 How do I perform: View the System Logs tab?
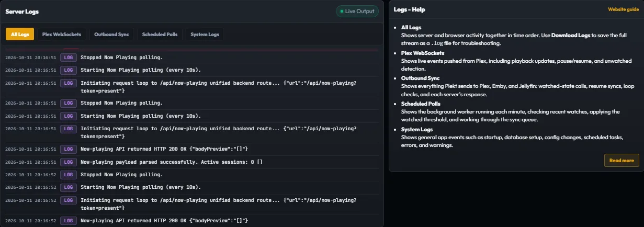205,34
